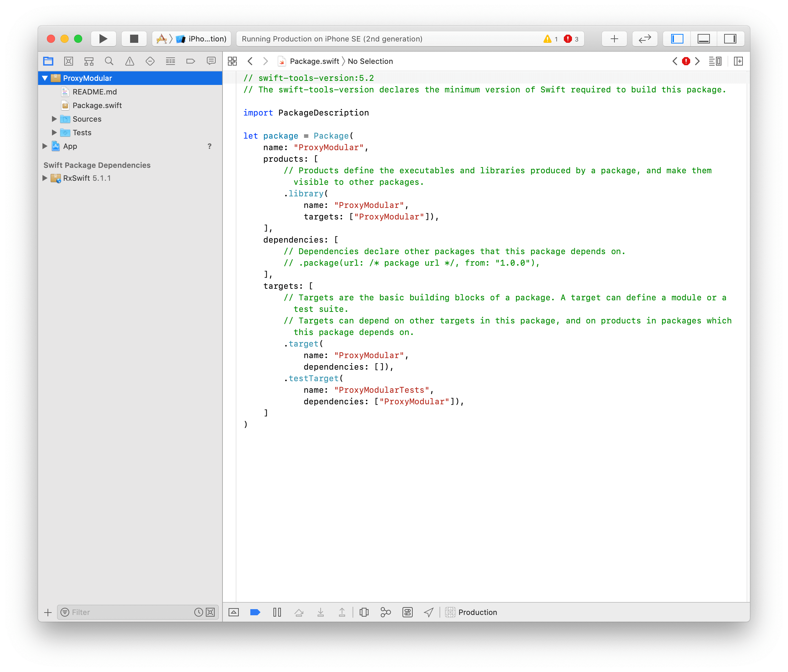Open Debug Memory Graph
Screen dimensions: 788x672
[386, 612]
